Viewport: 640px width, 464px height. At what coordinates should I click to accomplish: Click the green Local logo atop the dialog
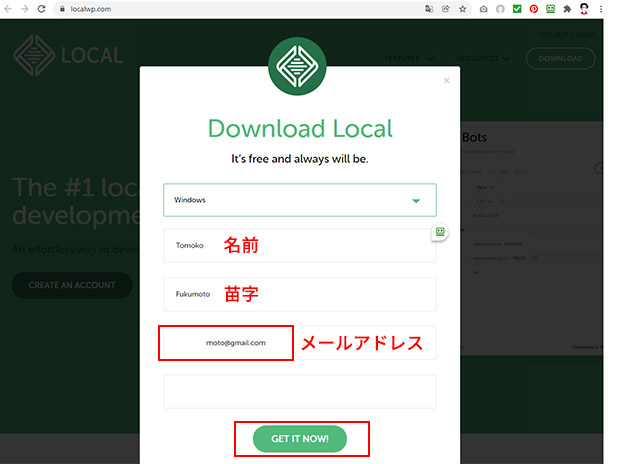(x=297, y=66)
